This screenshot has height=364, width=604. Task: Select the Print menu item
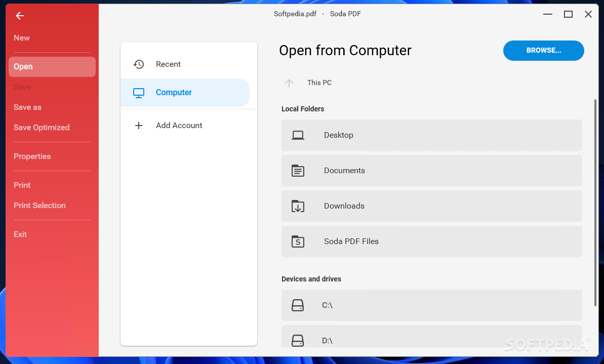coord(22,185)
